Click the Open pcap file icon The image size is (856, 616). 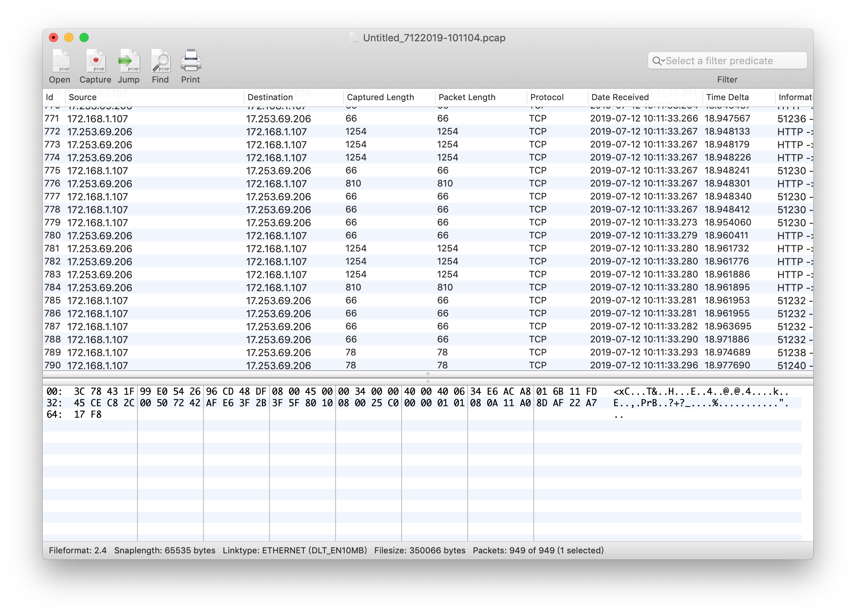pyautogui.click(x=60, y=61)
